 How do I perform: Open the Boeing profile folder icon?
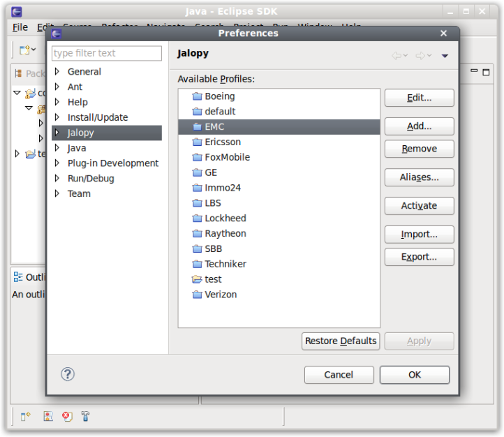pyautogui.click(x=197, y=96)
